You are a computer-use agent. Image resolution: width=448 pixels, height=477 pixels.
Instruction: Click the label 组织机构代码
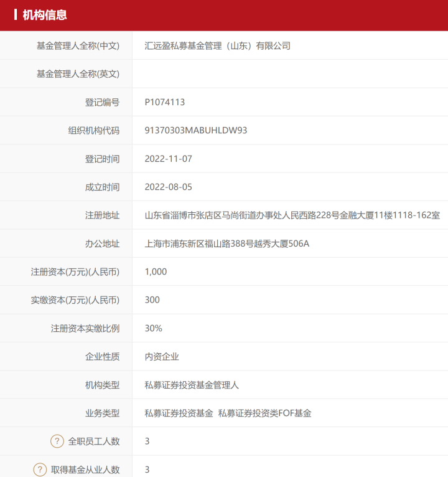click(94, 131)
